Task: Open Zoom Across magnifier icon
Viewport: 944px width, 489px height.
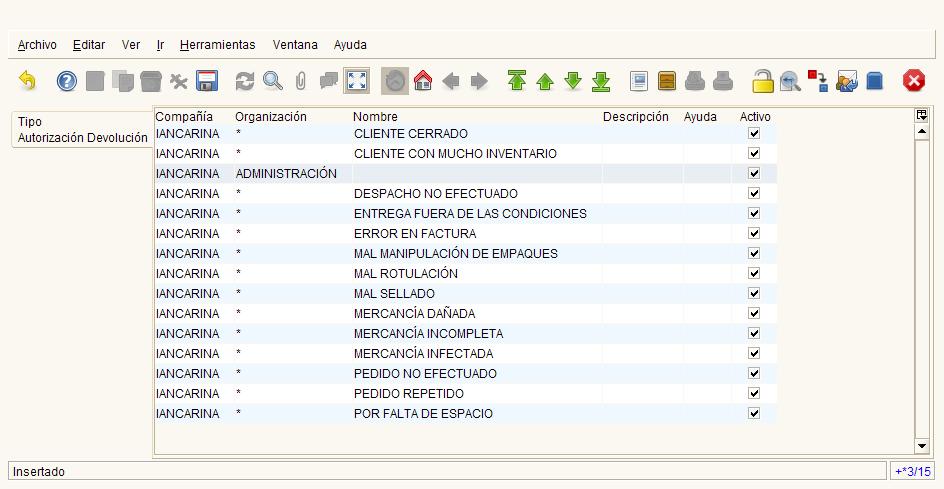Action: point(790,81)
